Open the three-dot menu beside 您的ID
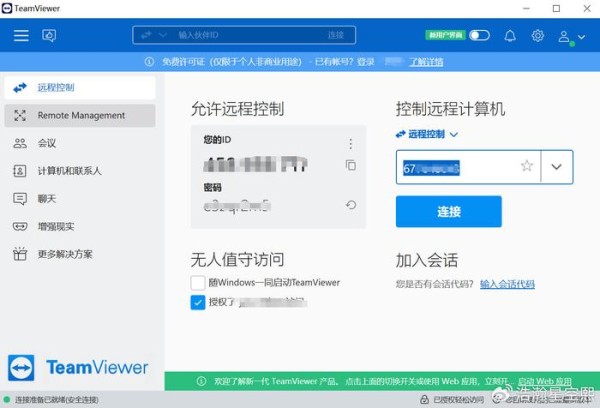The height and width of the screenshot is (408, 600). point(351,144)
